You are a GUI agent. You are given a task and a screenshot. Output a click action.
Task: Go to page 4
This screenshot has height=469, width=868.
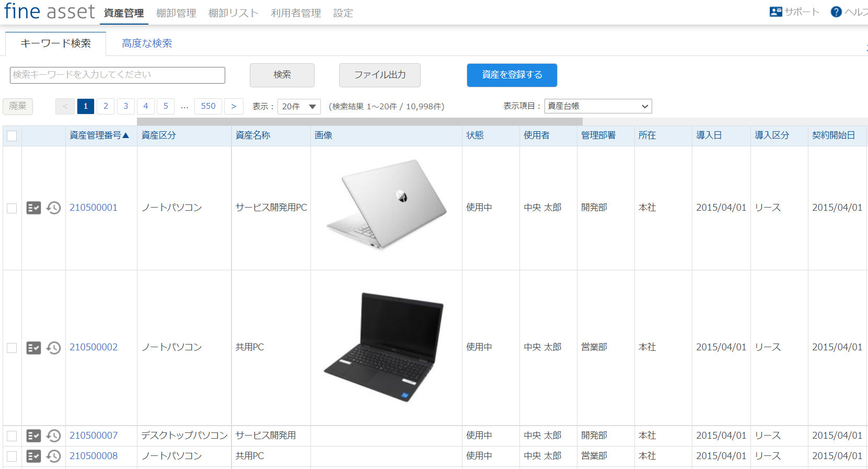146,106
